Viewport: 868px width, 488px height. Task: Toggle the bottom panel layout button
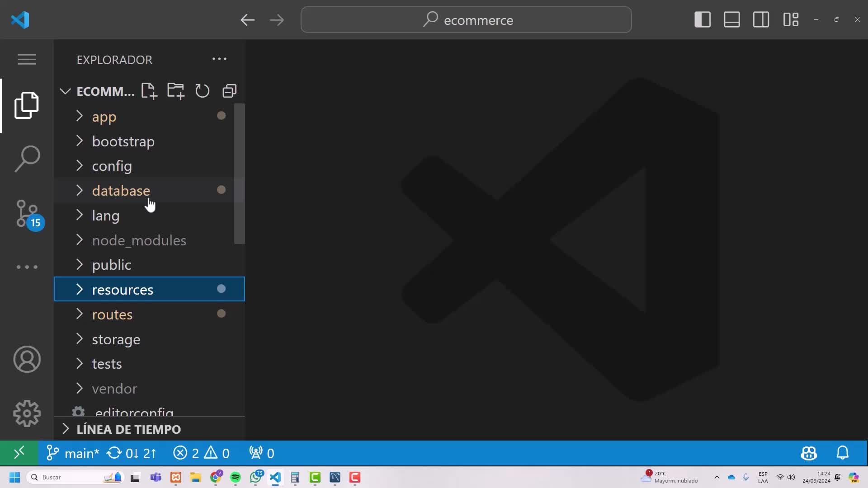(x=731, y=20)
